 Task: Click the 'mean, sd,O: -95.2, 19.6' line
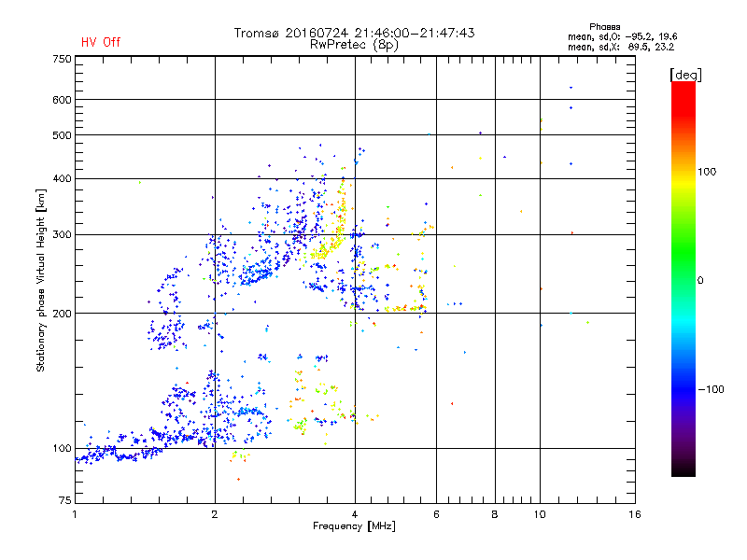622,36
